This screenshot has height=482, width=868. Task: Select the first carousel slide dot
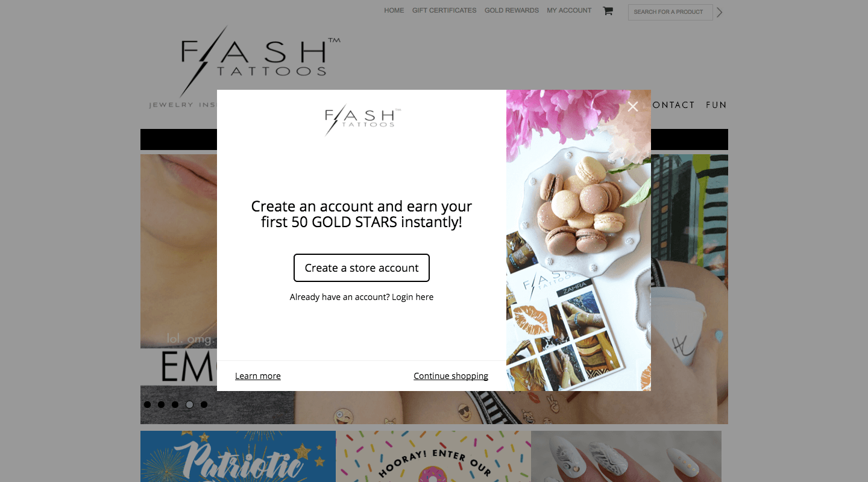point(147,404)
